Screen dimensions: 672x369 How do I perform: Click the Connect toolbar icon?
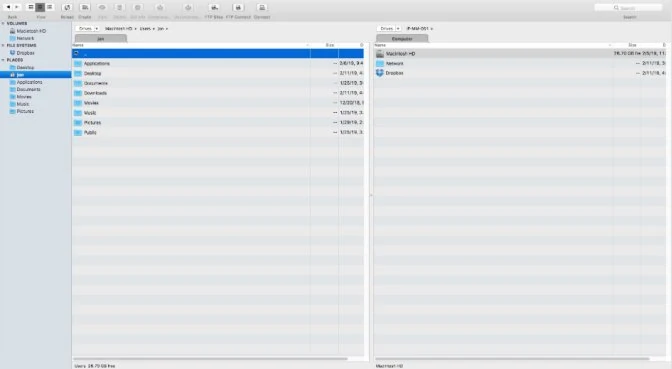click(262, 8)
